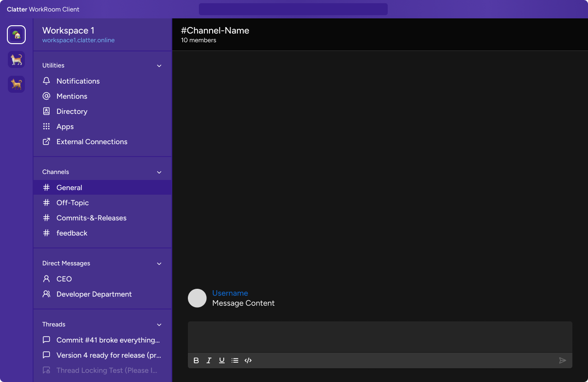This screenshot has width=588, height=382.
Task: Collapse the Threads section
Action: [x=159, y=325]
